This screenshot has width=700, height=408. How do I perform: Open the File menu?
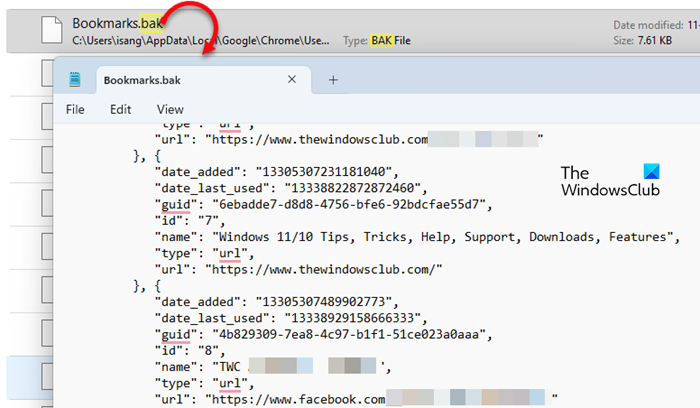pos(75,109)
